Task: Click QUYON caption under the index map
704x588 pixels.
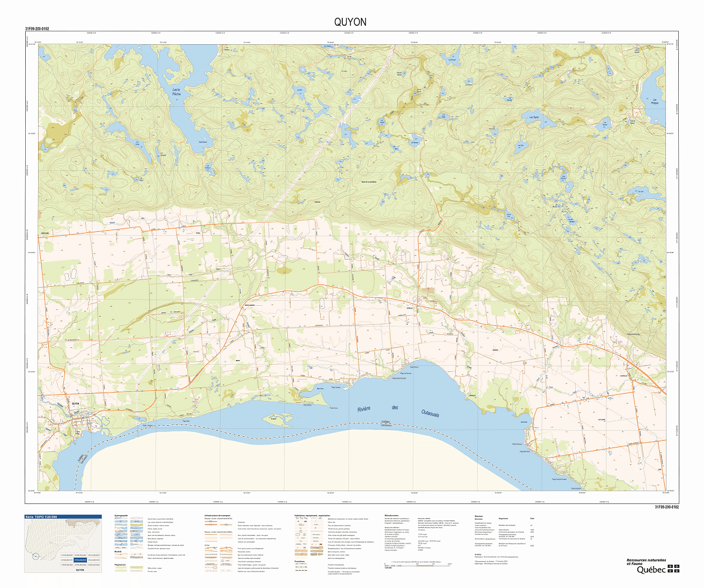Action: (x=80, y=570)
